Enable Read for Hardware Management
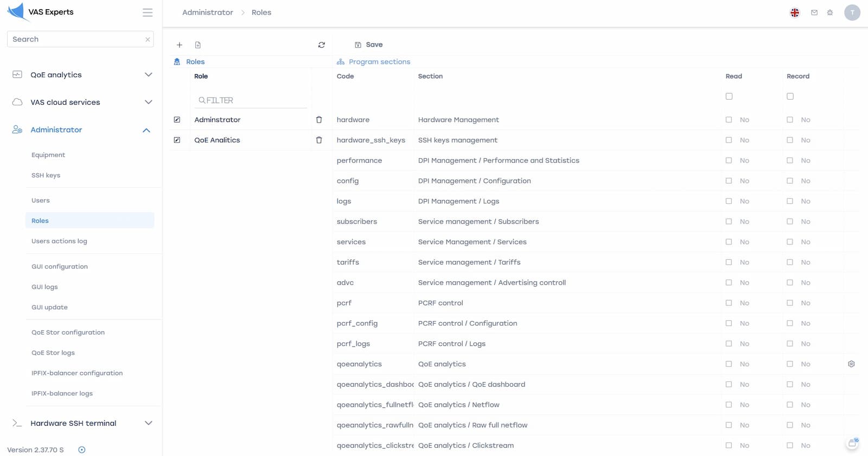The image size is (868, 456). click(729, 120)
